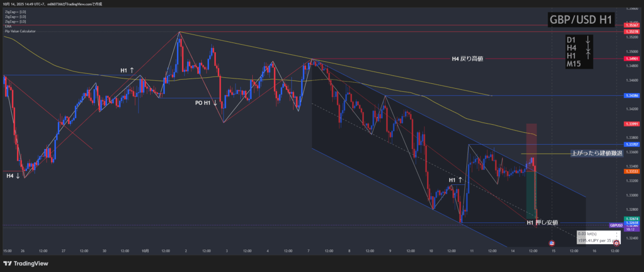The width and height of the screenshot is (644, 272).
Task: Click the orange 1.33333 price label
Action: click(x=632, y=171)
